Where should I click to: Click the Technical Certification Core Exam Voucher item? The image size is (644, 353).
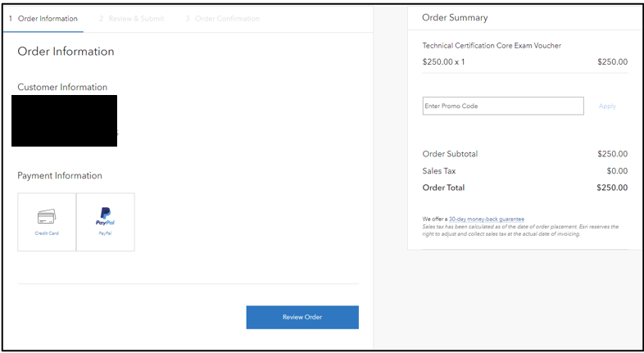click(x=492, y=46)
